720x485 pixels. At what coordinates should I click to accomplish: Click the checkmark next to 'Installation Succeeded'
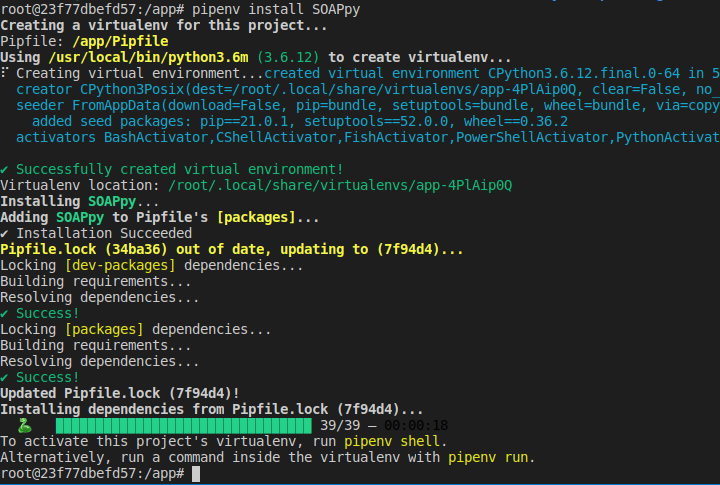coord(5,233)
